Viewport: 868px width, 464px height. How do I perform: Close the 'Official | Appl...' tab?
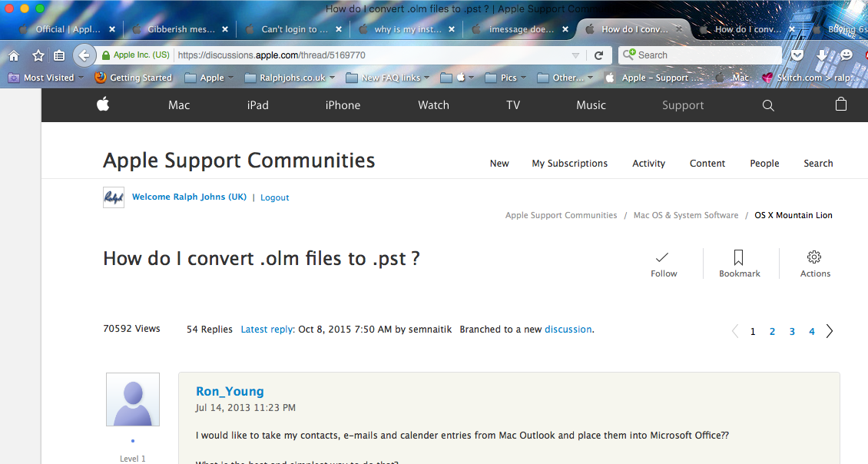[112, 29]
